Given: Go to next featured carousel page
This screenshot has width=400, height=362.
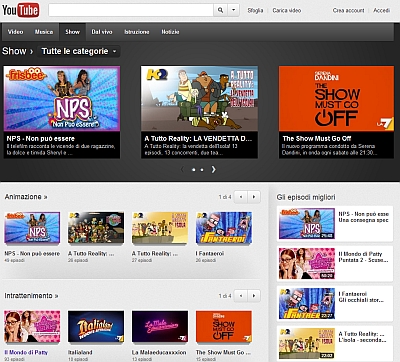Looking at the screenshot, I should coord(213,170).
